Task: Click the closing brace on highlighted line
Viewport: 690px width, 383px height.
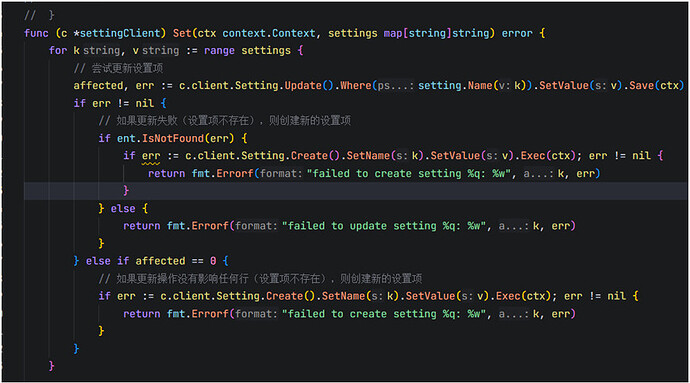Action: pos(126,191)
